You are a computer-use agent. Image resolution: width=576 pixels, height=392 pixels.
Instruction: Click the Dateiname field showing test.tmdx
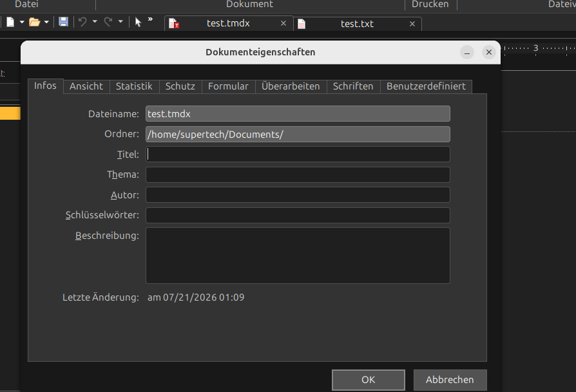click(x=298, y=114)
